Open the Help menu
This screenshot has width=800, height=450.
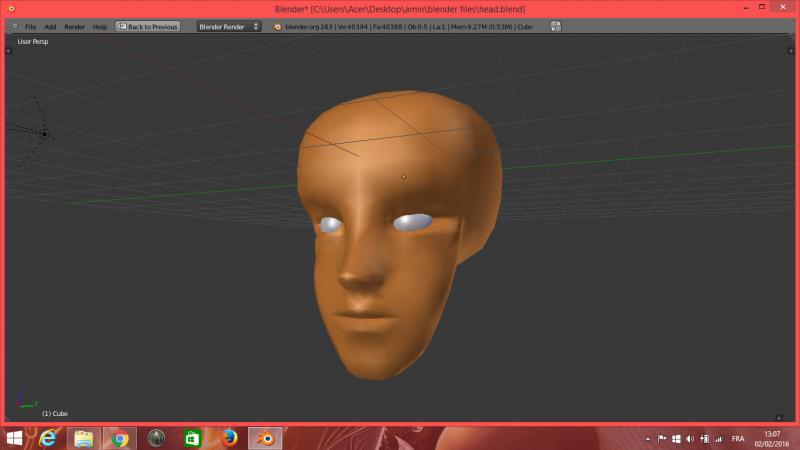tap(100, 26)
